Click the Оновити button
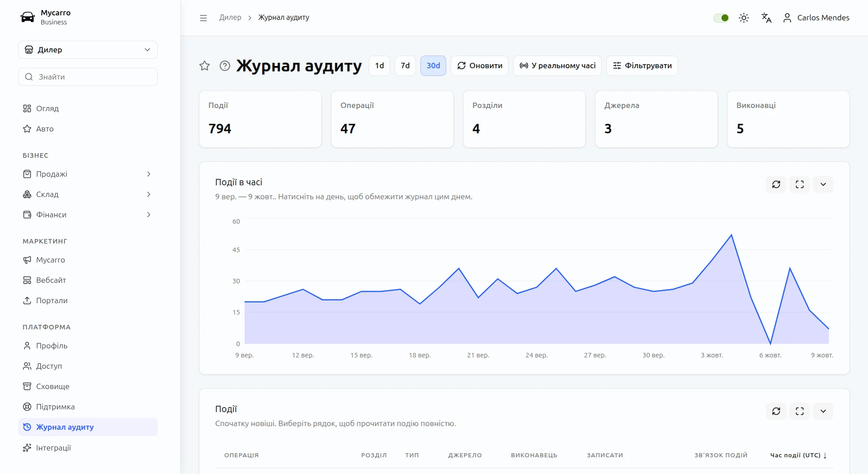Screen dimensions: 868x474 480,66
